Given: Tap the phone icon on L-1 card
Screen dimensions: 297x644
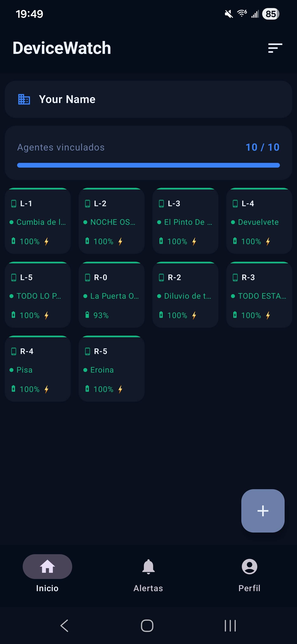Looking at the screenshot, I should (14, 204).
